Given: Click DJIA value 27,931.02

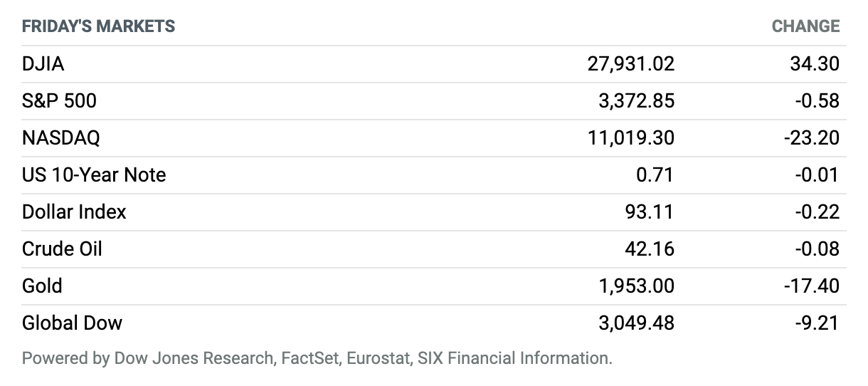Looking at the screenshot, I should 631,64.
